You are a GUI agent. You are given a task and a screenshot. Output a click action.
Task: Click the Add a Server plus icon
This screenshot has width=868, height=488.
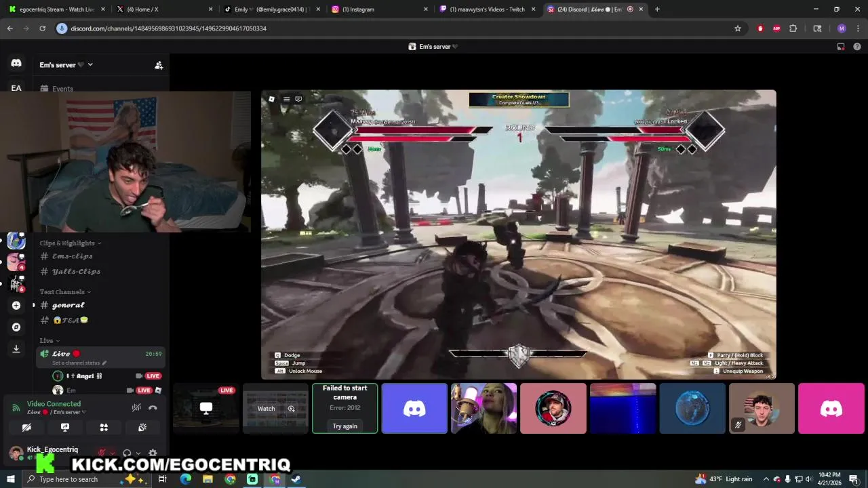pos(16,306)
